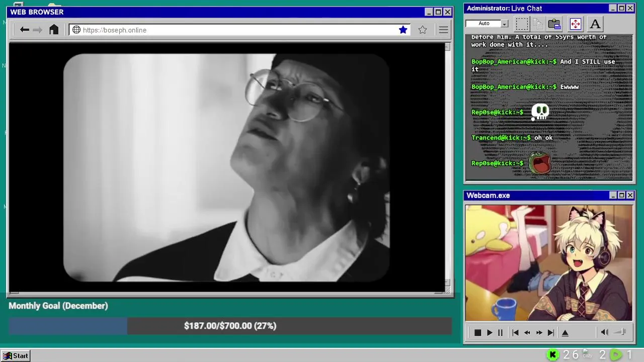This screenshot has height=362, width=644.
Task: Skip to next track in Webcam.exe
Action: point(551,332)
